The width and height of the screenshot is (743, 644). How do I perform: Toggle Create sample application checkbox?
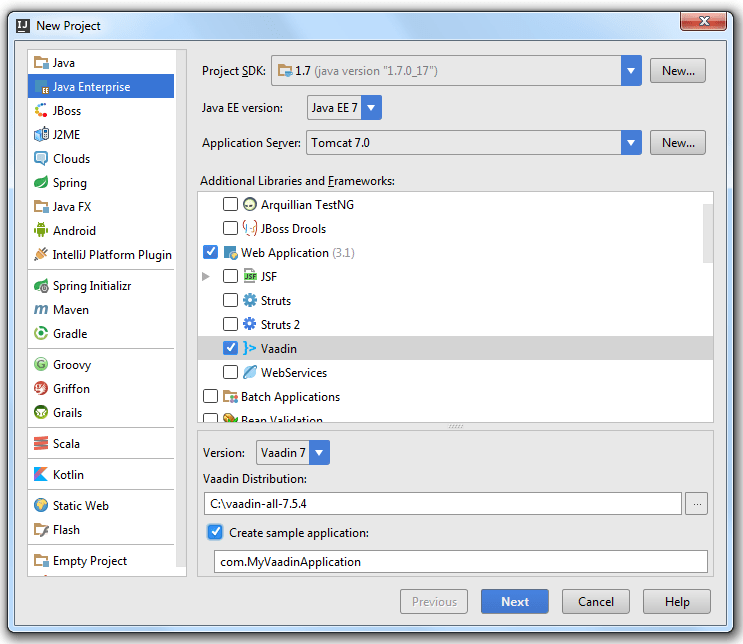(215, 533)
